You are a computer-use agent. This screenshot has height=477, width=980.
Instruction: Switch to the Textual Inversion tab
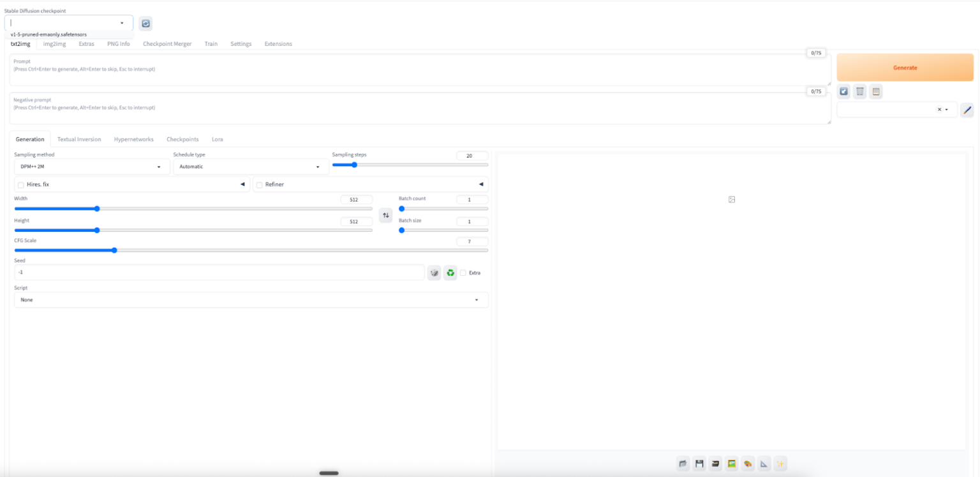click(79, 139)
